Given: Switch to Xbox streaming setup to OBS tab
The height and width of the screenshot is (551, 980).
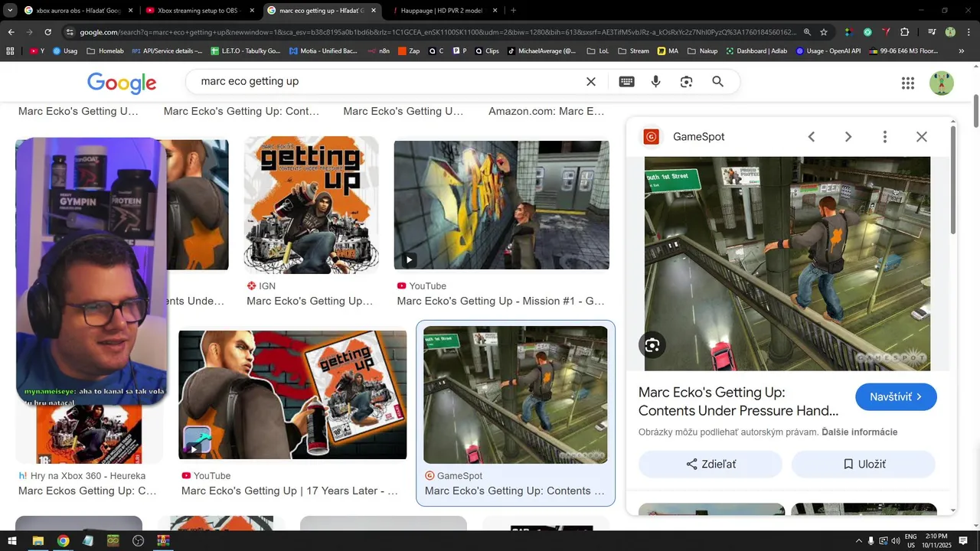Looking at the screenshot, I should [198, 11].
